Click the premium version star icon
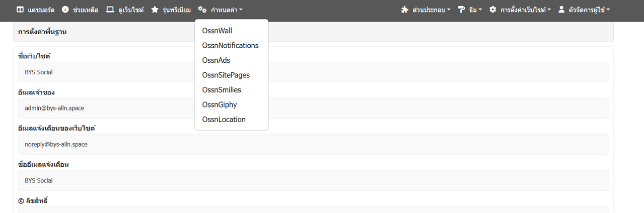The width and height of the screenshot is (644, 213). tap(155, 10)
